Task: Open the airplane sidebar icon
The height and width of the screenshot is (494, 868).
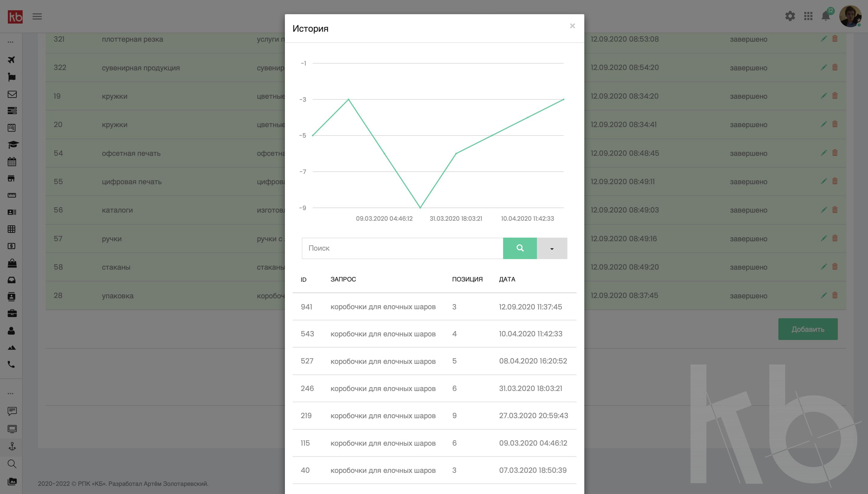Action: coord(11,60)
